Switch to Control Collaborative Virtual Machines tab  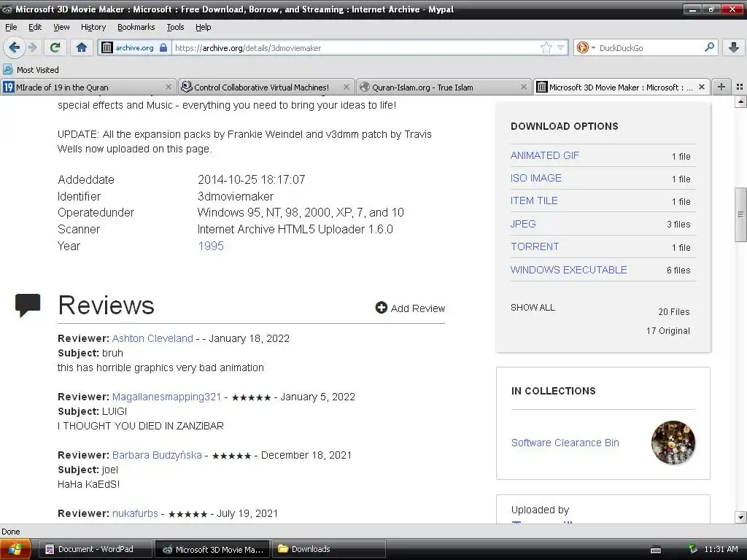click(266, 87)
